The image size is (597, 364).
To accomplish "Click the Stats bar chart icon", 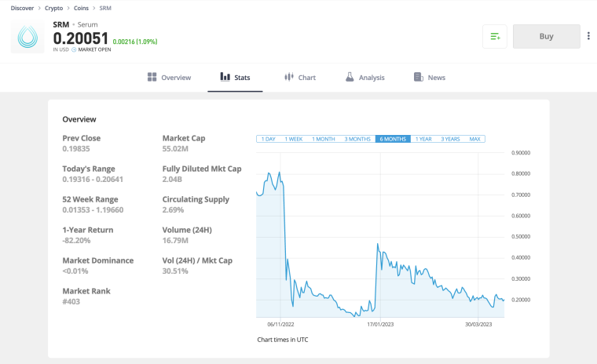I will click(225, 77).
